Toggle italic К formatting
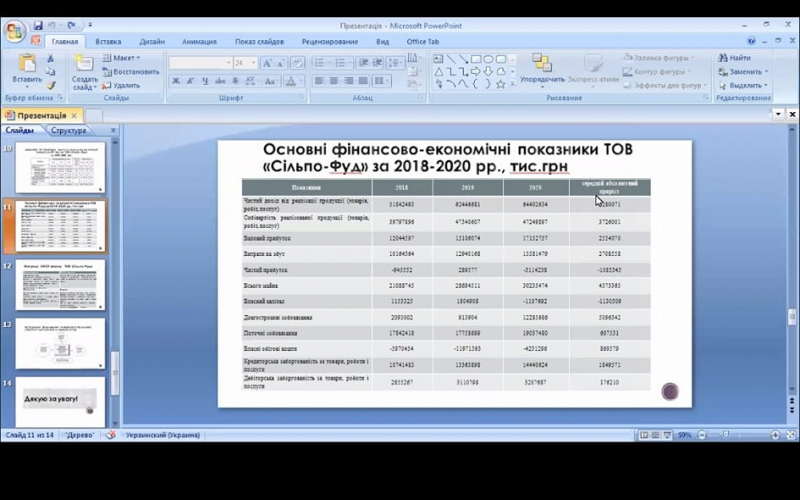 tap(190, 81)
